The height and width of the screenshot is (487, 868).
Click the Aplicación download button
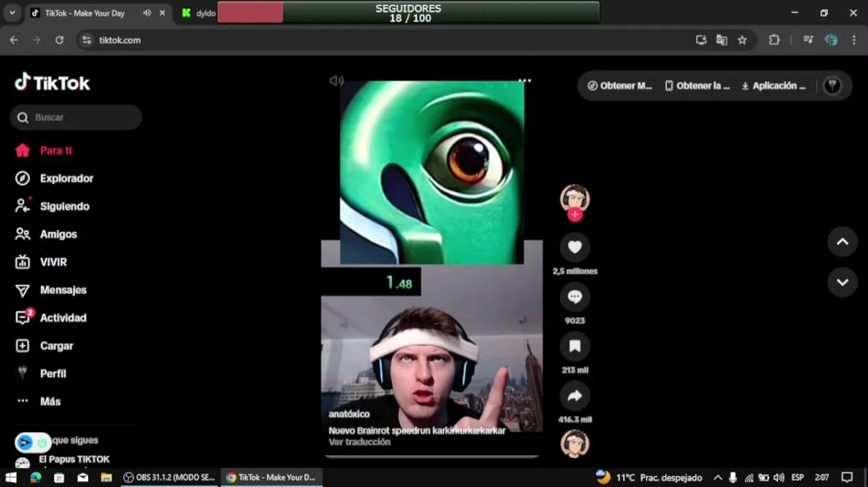(774, 86)
